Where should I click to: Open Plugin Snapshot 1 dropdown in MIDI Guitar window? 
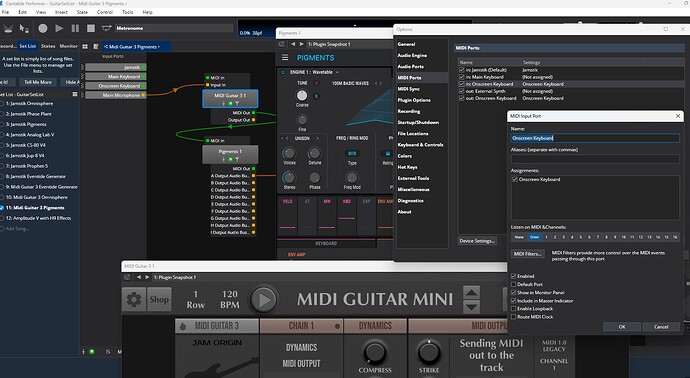(175, 277)
